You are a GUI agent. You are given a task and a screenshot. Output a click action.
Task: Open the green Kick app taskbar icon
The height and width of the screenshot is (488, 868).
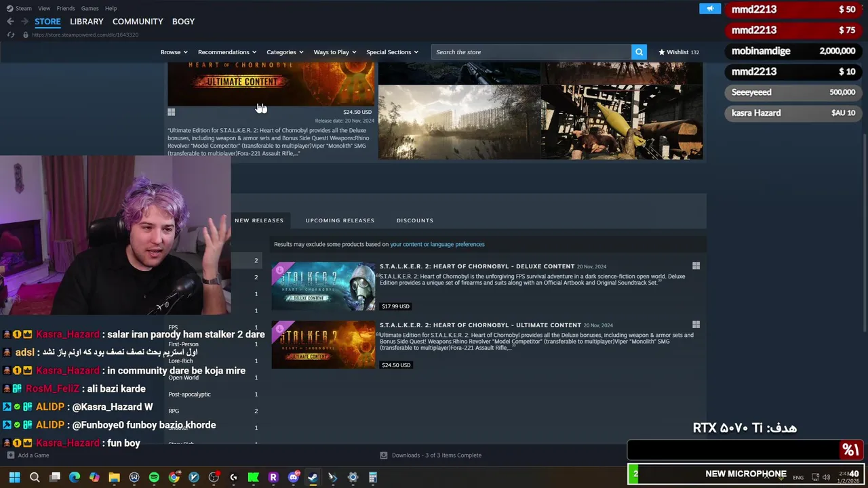tap(253, 477)
